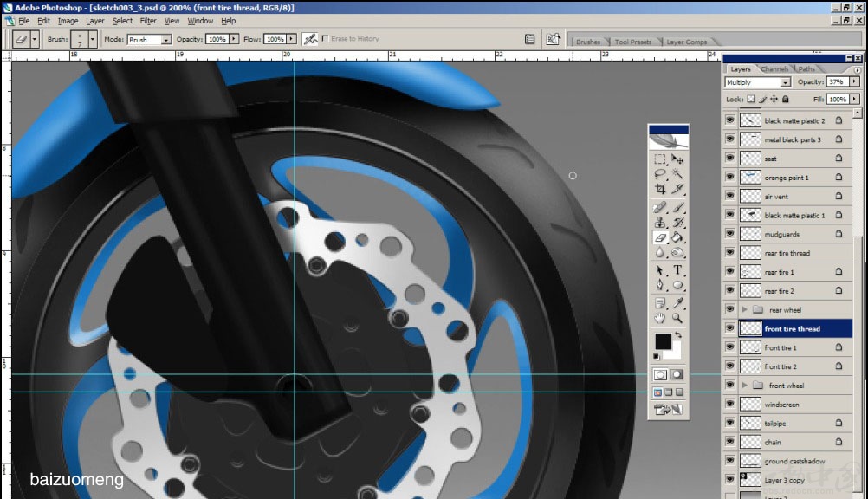Click the foreground color swatch
The image size is (868, 499).
[x=663, y=340]
